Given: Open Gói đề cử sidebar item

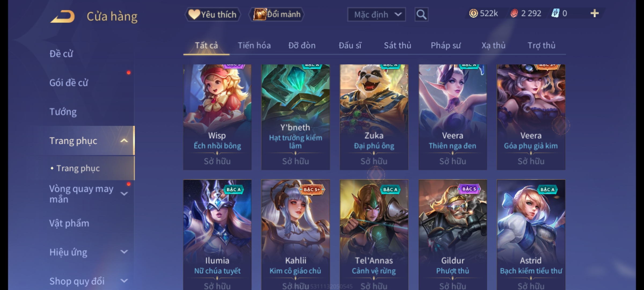Looking at the screenshot, I should (69, 83).
